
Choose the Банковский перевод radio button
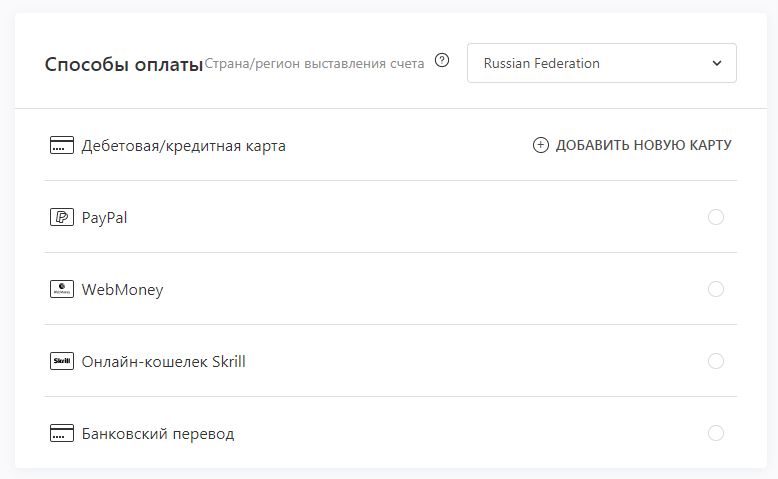tap(715, 433)
